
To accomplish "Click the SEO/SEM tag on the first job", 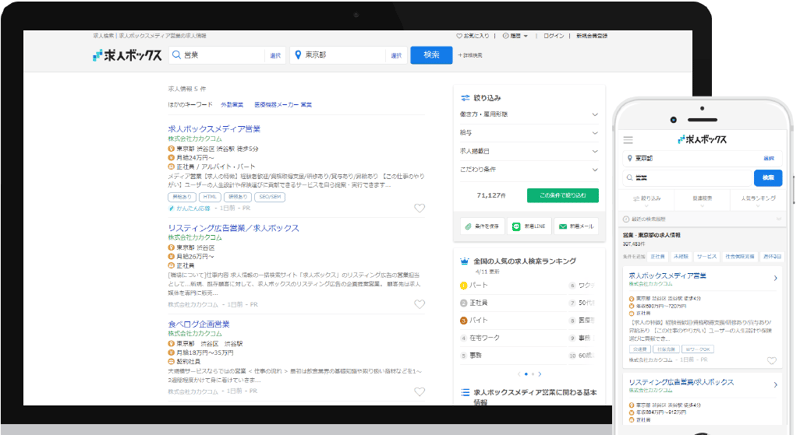I will click(x=270, y=197).
